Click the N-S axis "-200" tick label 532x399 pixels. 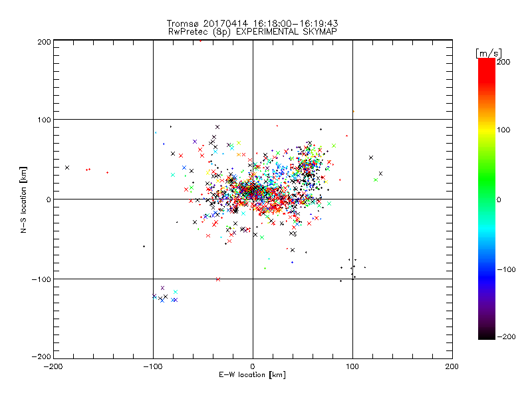click(41, 356)
